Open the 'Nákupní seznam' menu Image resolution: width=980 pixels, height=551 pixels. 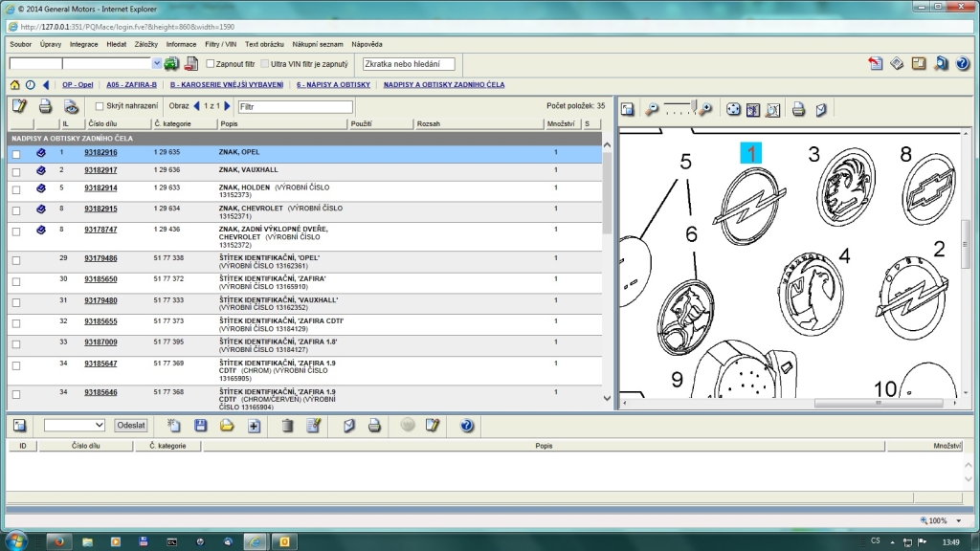[x=320, y=44]
